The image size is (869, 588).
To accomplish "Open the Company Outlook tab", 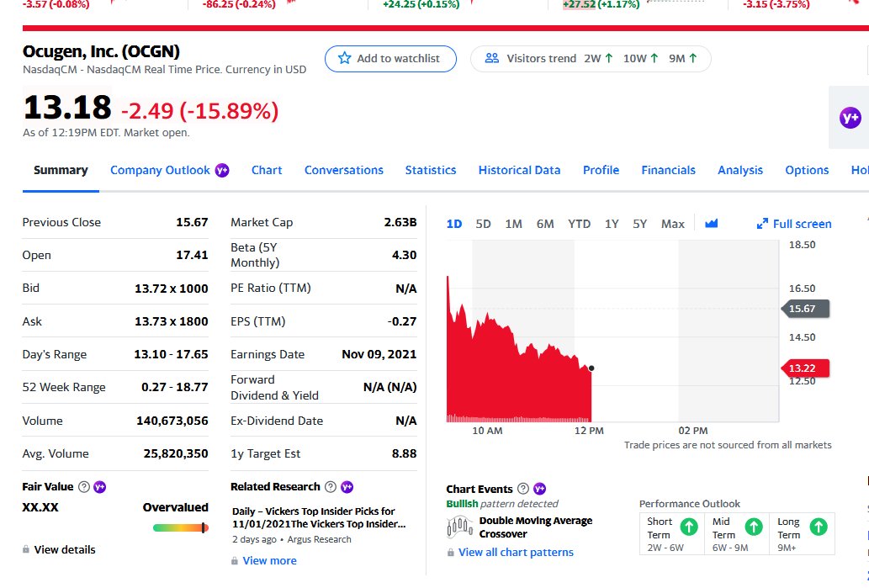I will (160, 170).
